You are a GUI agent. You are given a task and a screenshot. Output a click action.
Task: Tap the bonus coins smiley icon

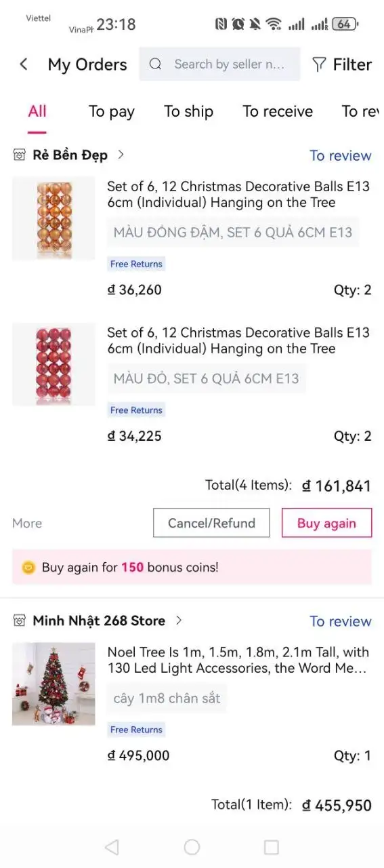pos(28,568)
